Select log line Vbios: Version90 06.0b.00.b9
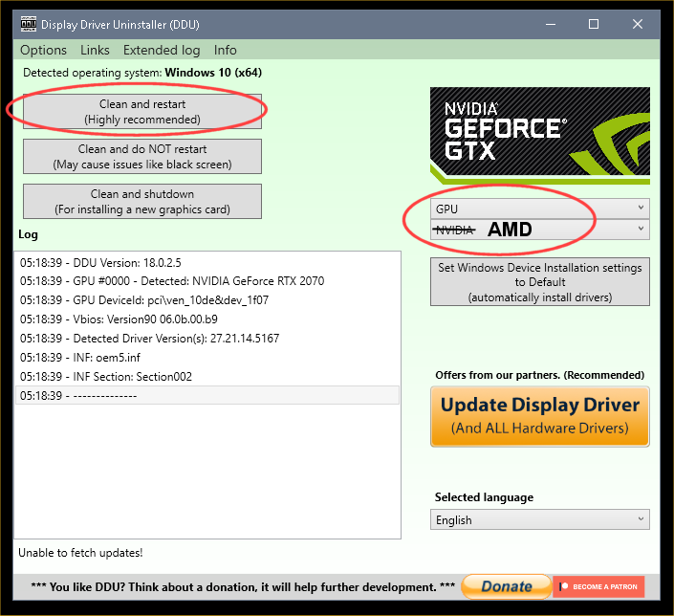The width and height of the screenshot is (674, 616). point(207,319)
